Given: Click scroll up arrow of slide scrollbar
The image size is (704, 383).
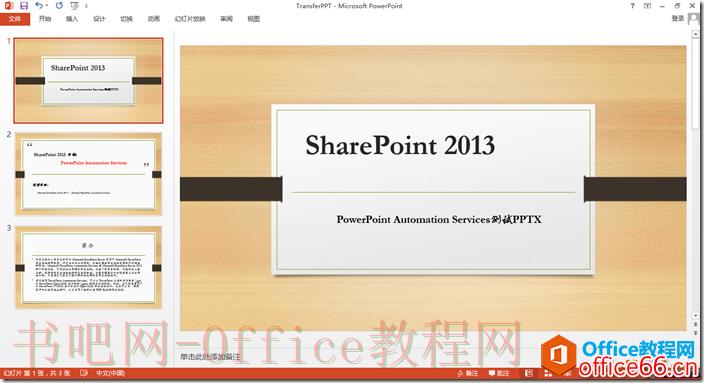Looking at the screenshot, I should pyautogui.click(x=695, y=35).
